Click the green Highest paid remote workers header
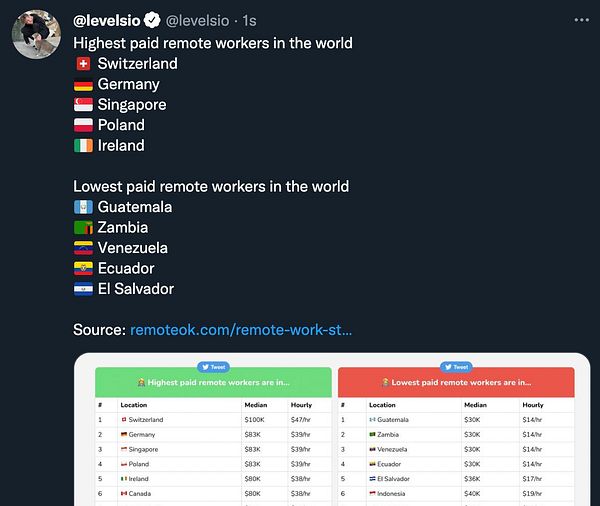Viewport: 600px width, 506px height. coord(211,382)
